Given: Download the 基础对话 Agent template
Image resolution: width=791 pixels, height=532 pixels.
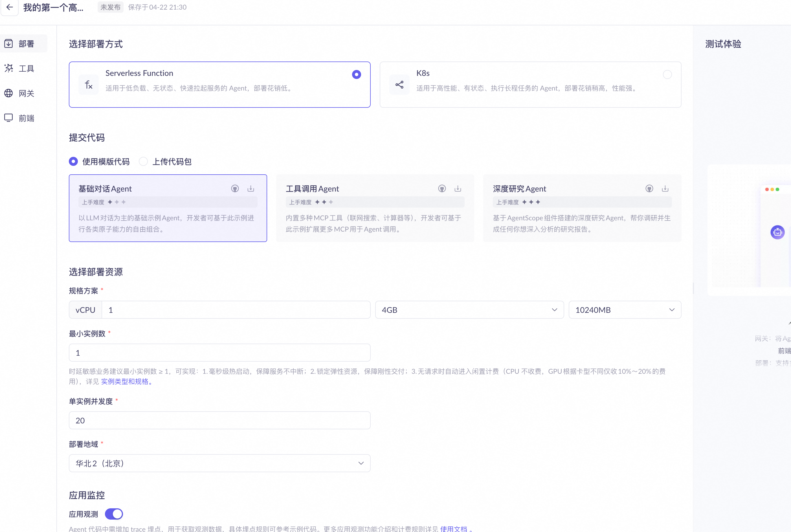Looking at the screenshot, I should click(x=251, y=189).
